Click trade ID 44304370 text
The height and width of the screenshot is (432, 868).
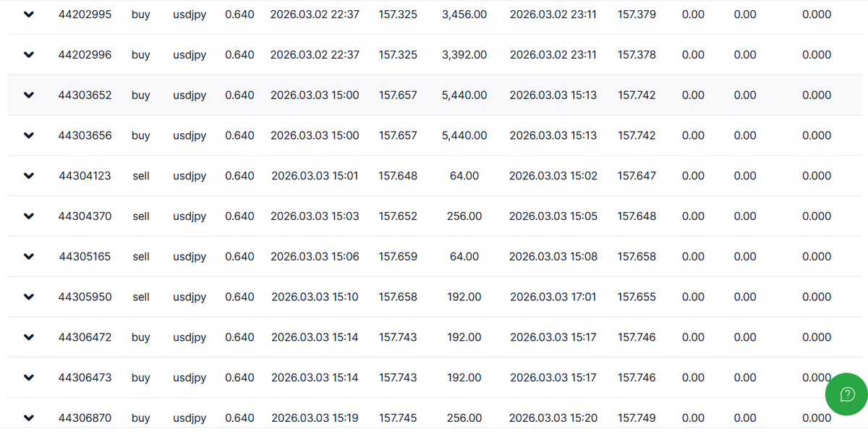[85, 216]
